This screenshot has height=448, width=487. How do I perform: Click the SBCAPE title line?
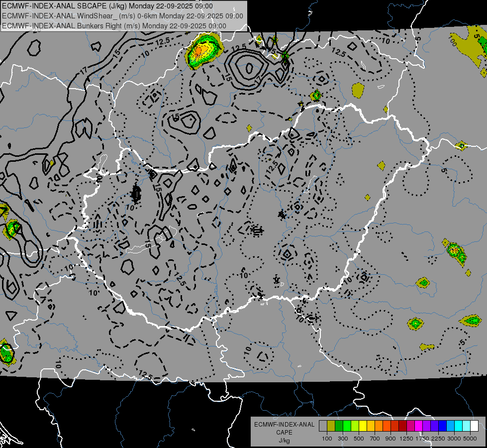pos(107,6)
